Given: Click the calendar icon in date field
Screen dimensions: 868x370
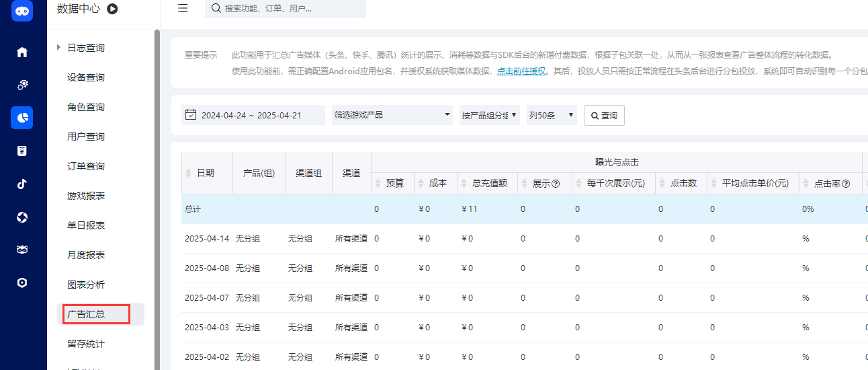Looking at the screenshot, I should [190, 115].
